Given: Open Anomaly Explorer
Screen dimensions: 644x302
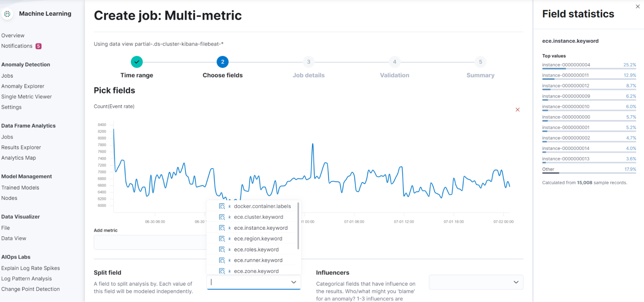Looking at the screenshot, I should pos(23,86).
